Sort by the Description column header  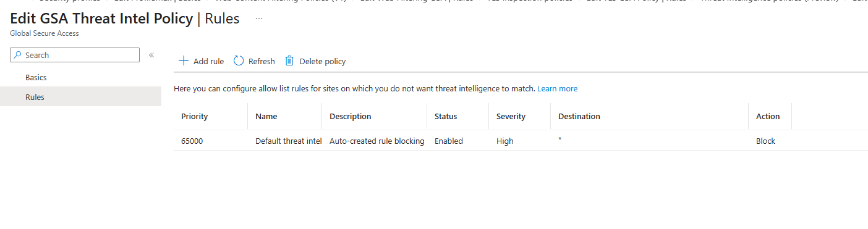351,116
